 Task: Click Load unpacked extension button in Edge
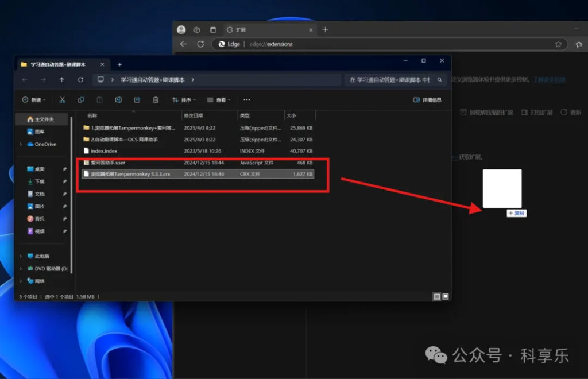[x=486, y=113]
